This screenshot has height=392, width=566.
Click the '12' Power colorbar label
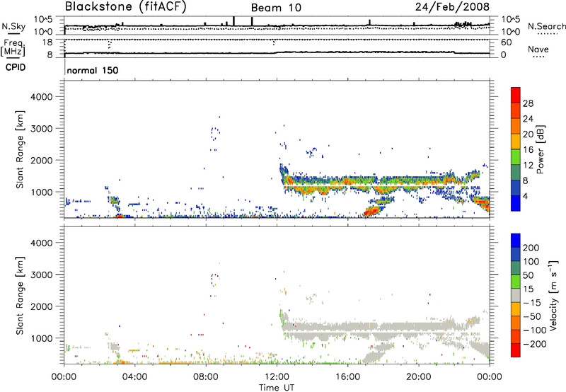[x=528, y=166]
